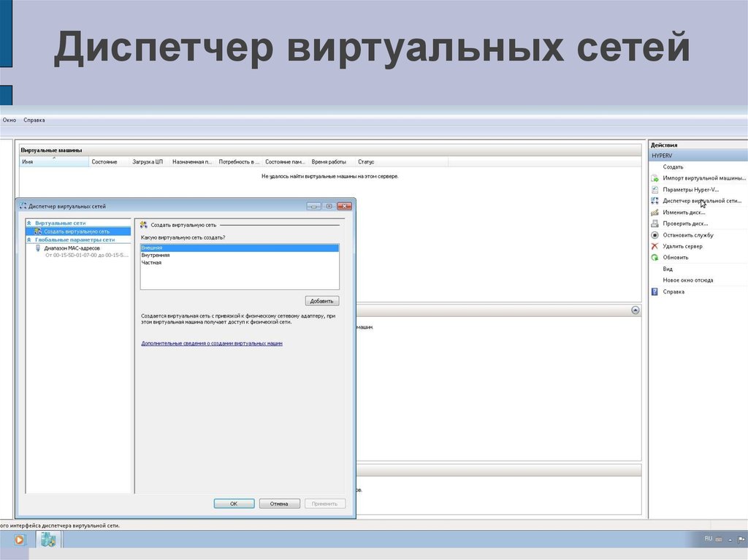Click the 'Назначенная п...' column header

192,161
